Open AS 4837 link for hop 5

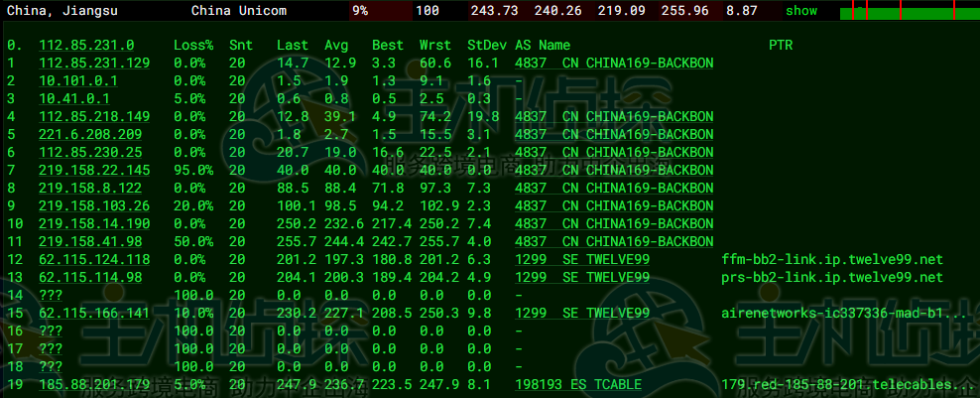pyautogui.click(x=614, y=135)
